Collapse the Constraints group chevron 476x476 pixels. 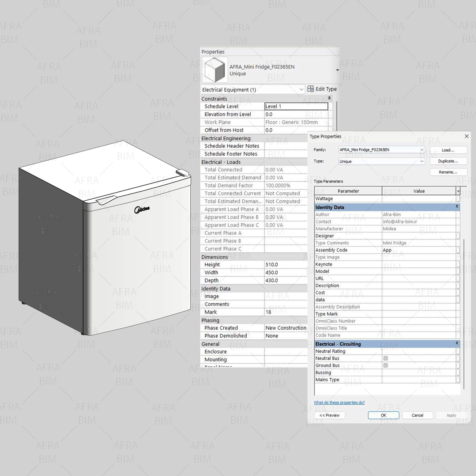[329, 98]
